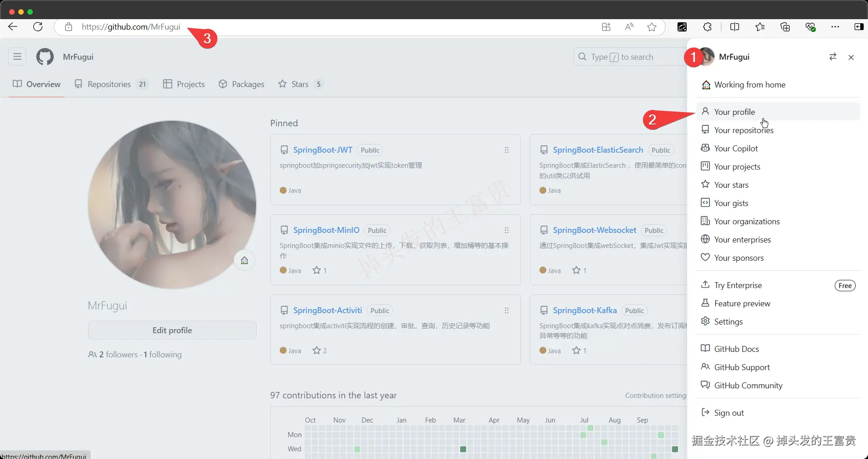
Task: Open the Projects tab
Action: point(184,84)
